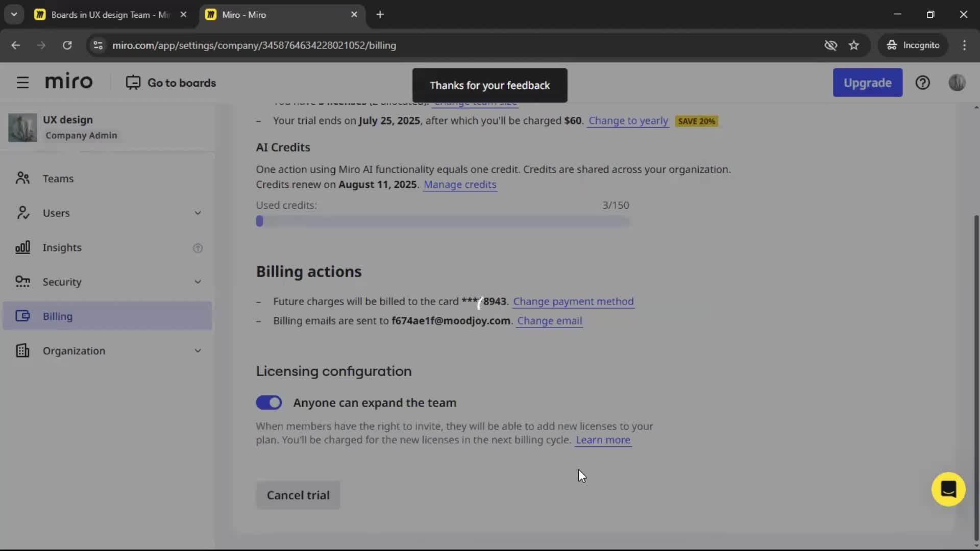This screenshot has width=980, height=551.
Task: Click the Thanks for your feedback toast
Action: pyautogui.click(x=489, y=85)
